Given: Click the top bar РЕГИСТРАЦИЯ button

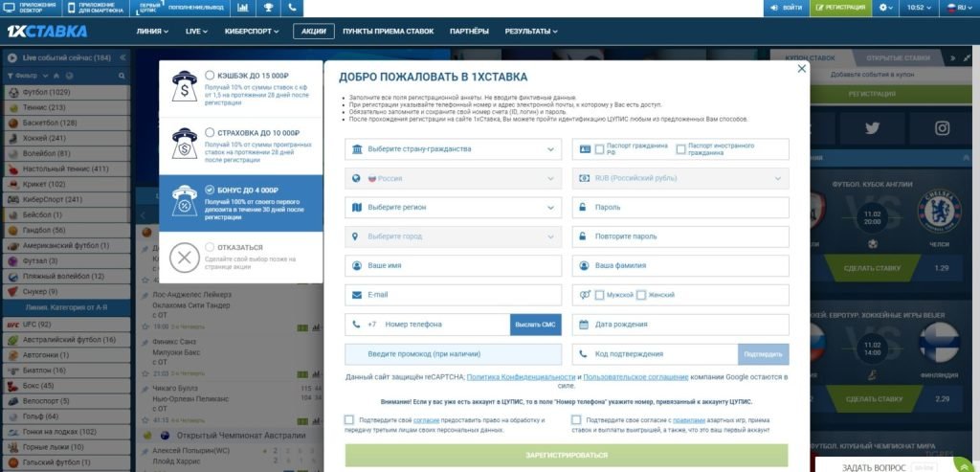Looking at the screenshot, I should pos(840,8).
